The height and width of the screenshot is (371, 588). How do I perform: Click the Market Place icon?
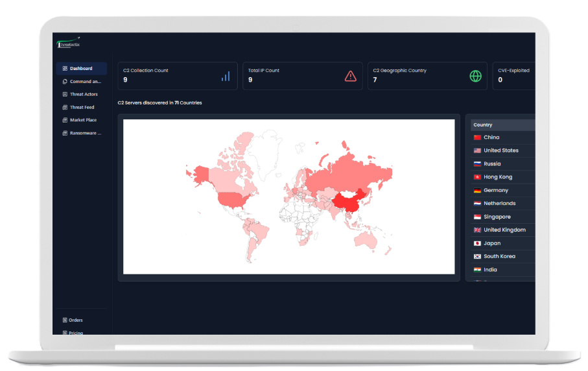(x=65, y=120)
